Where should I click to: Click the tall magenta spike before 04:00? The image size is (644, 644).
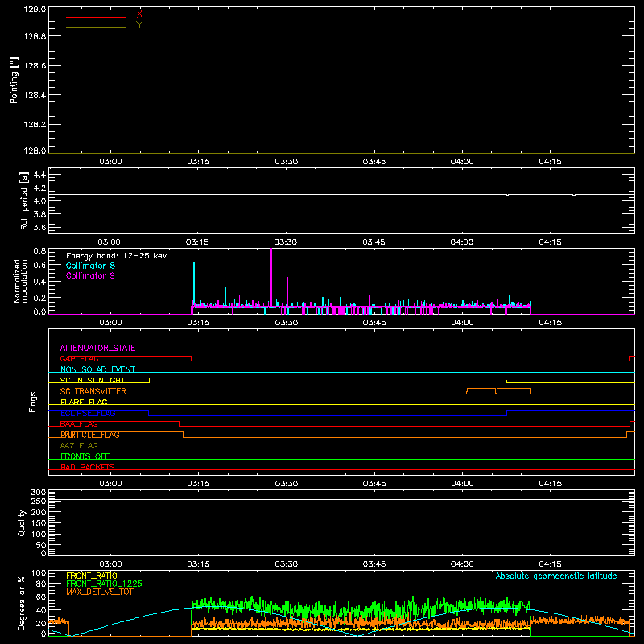point(440,277)
